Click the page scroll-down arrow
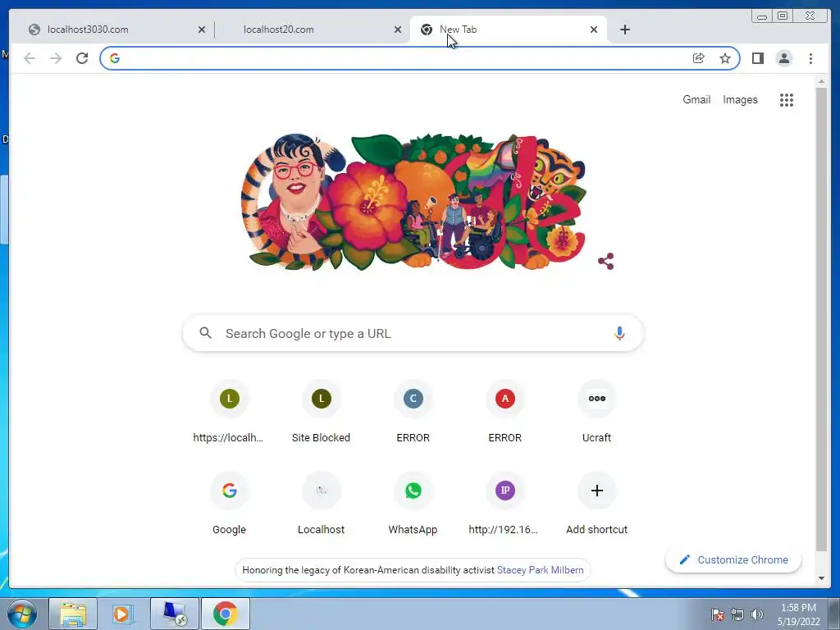This screenshot has width=840, height=630. [821, 578]
